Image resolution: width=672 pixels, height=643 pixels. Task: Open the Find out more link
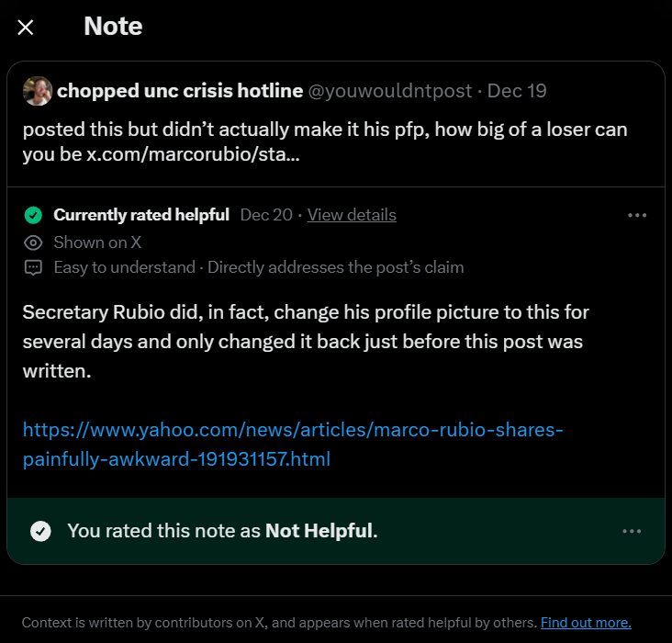(x=586, y=623)
